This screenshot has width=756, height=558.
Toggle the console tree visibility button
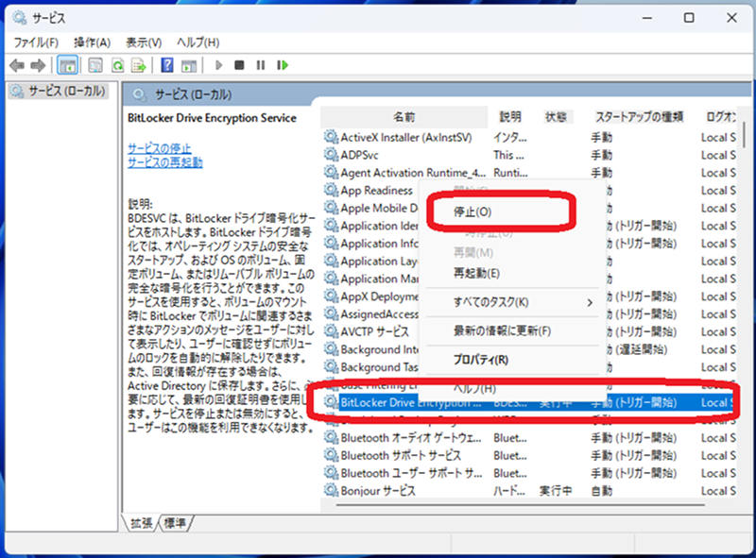point(68,64)
